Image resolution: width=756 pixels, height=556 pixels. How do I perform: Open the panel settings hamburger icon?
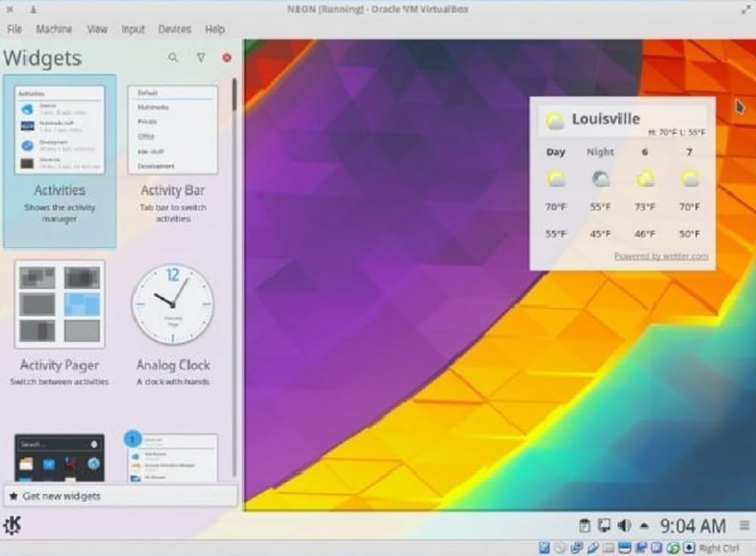pyautogui.click(x=745, y=526)
